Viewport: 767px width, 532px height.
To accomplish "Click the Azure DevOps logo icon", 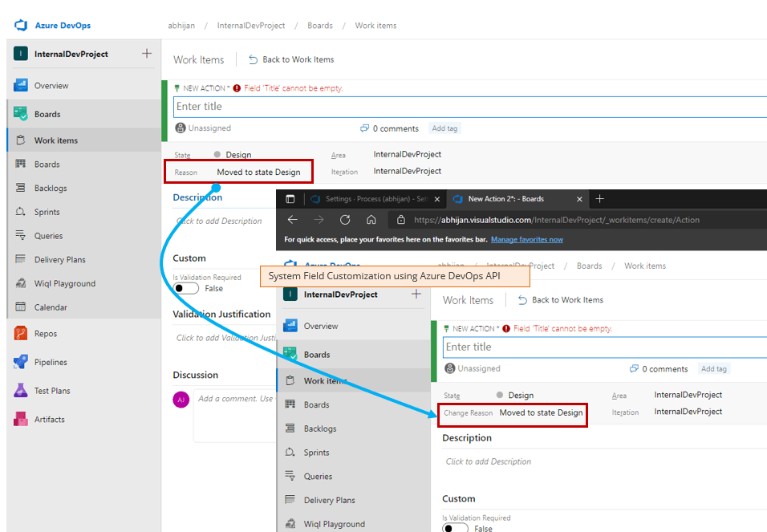I will click(x=21, y=26).
